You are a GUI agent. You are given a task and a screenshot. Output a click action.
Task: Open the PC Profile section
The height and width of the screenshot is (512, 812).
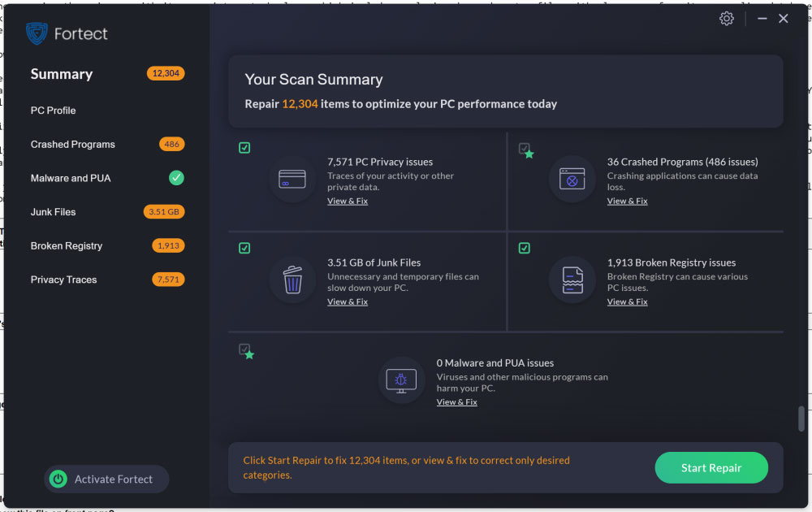[53, 111]
